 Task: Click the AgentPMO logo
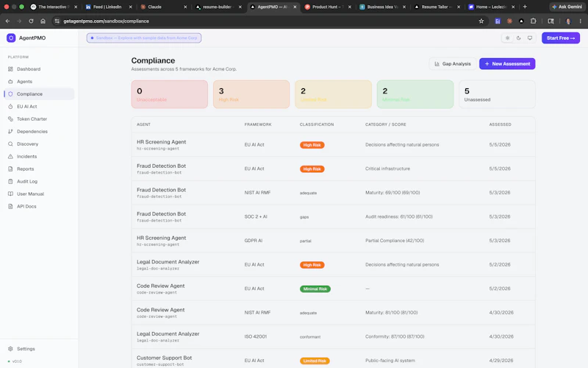click(11, 38)
